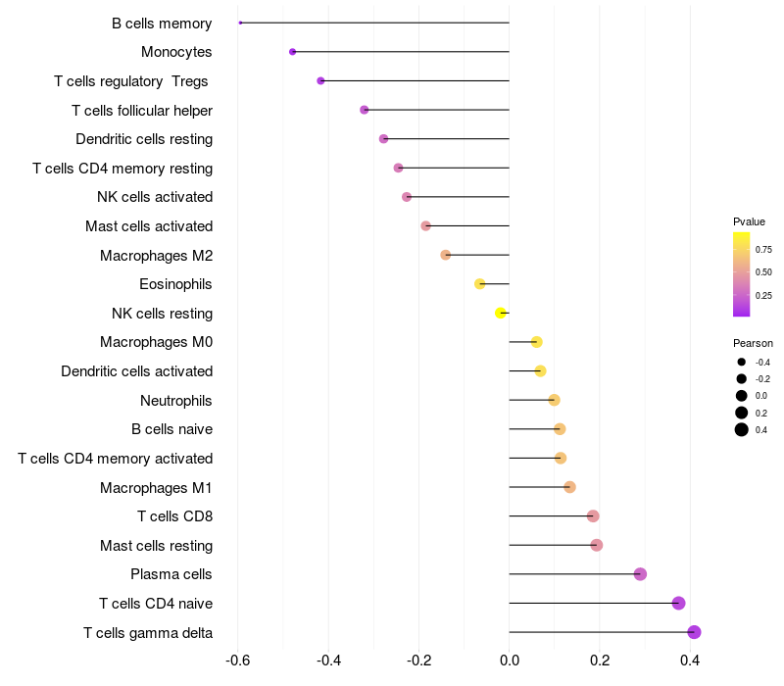Select the yellow NK cells resting dot

[x=501, y=314]
